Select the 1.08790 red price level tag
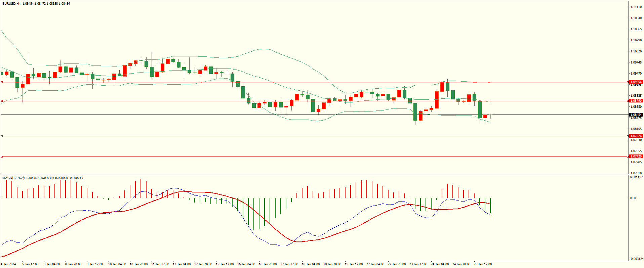 point(636,101)
